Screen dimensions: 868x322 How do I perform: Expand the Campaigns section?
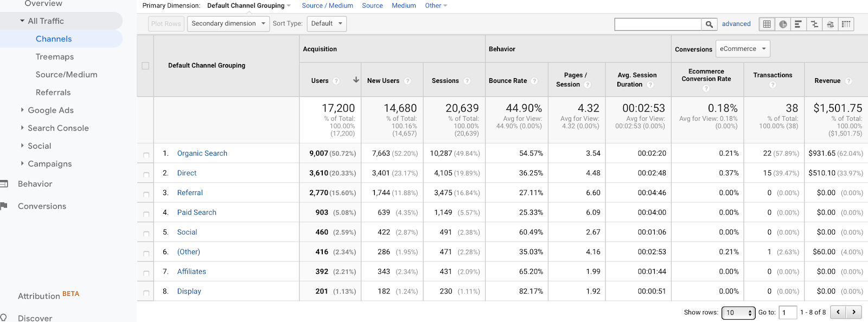click(22, 164)
